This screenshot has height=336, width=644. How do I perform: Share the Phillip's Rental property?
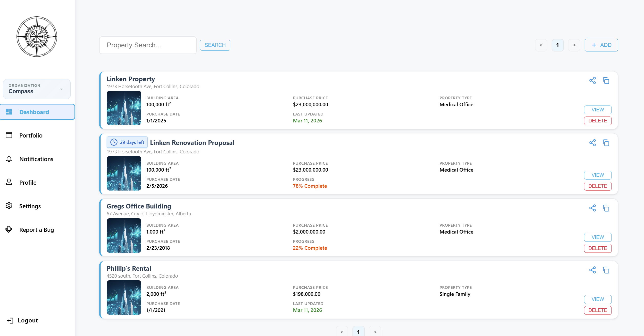593,270
